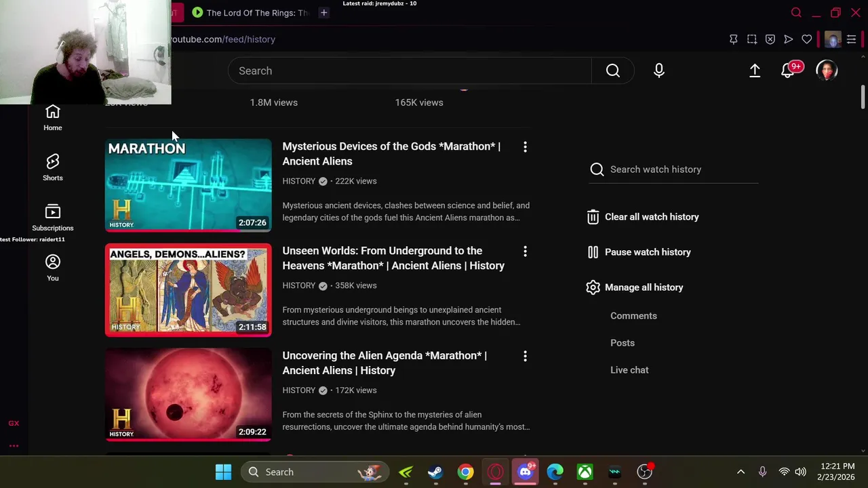Open Manage all history
The image size is (868, 488).
(x=635, y=287)
